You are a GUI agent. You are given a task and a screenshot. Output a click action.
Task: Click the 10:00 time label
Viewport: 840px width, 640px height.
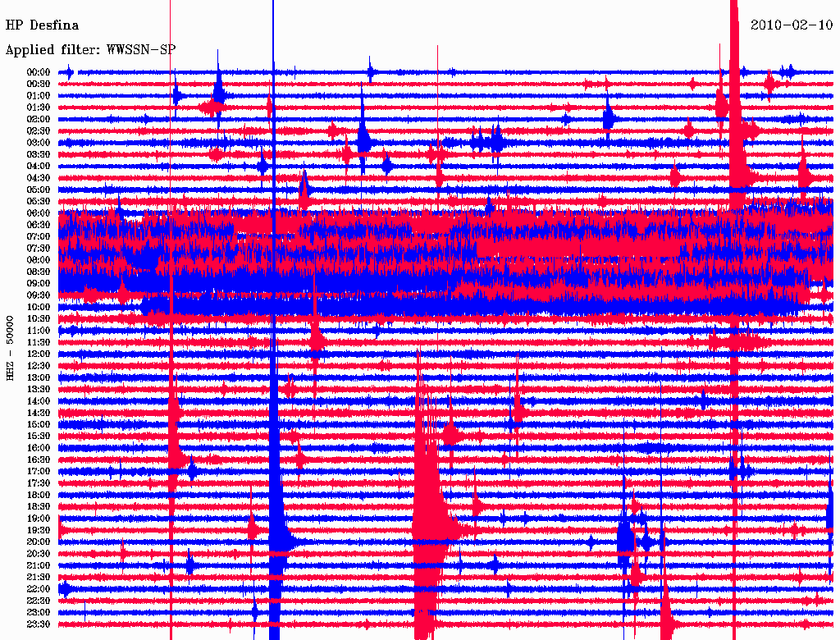[x=39, y=307]
